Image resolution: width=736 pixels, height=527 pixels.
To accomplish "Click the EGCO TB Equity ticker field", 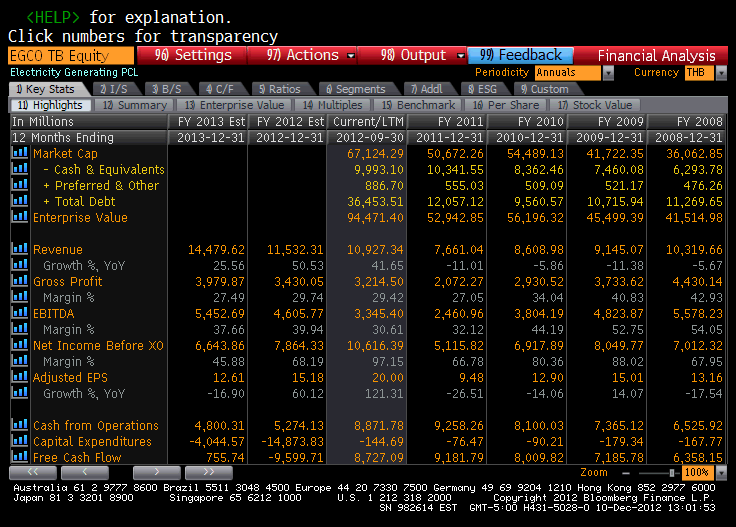I will pyautogui.click(x=71, y=55).
